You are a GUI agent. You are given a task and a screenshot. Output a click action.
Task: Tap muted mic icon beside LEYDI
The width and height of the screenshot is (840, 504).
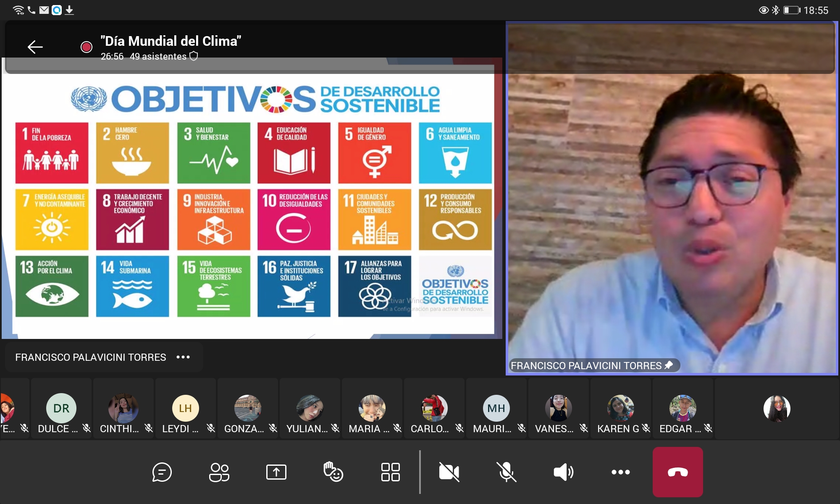click(x=211, y=428)
